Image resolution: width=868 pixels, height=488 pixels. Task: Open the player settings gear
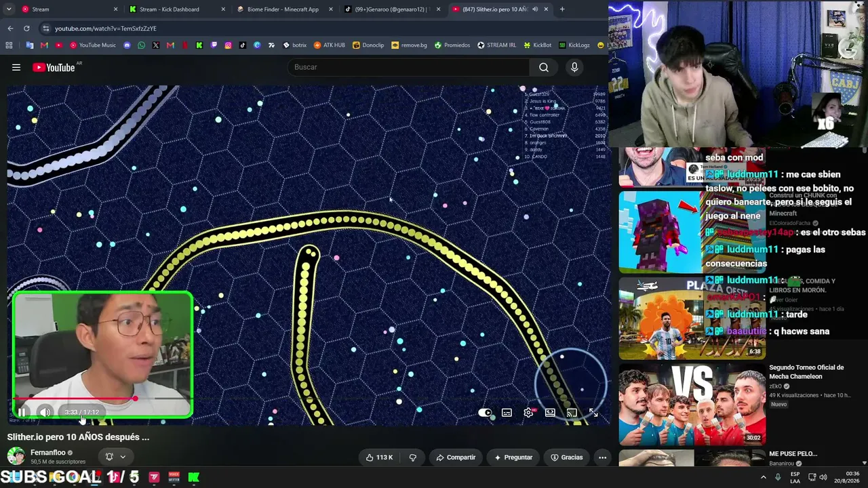[528, 413]
